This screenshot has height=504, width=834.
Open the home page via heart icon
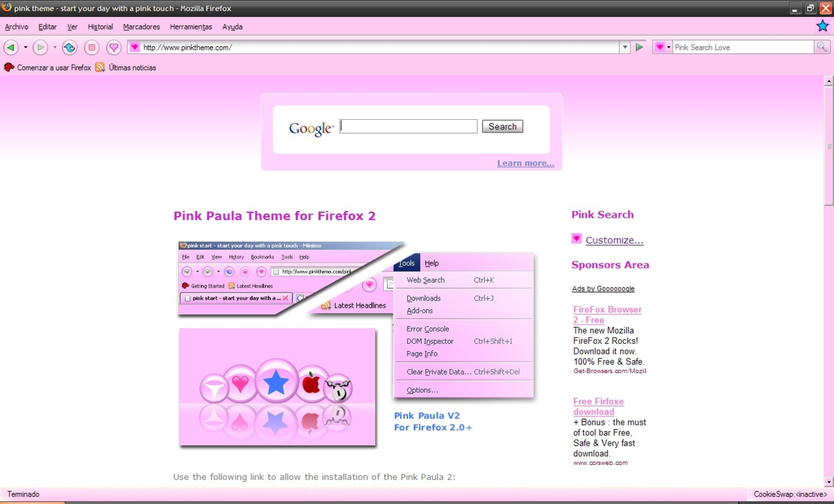pos(113,47)
